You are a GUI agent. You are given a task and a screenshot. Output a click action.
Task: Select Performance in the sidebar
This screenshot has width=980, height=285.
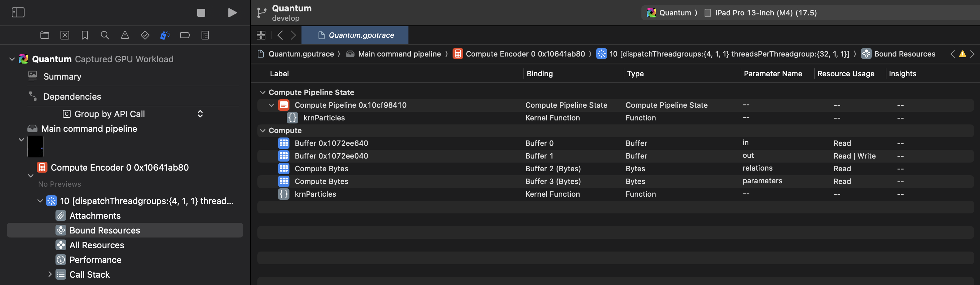[x=95, y=260]
